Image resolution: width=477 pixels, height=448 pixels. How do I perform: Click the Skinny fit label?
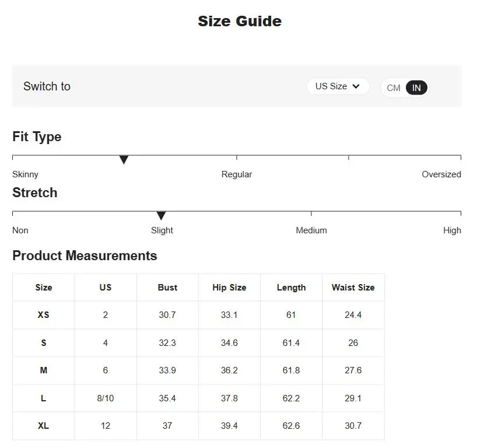pos(25,174)
